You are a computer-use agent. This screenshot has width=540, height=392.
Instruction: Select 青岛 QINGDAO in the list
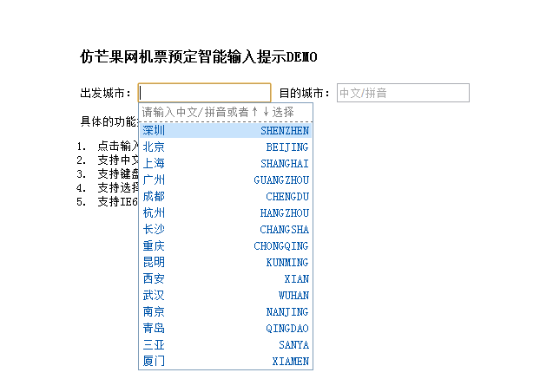point(226,329)
